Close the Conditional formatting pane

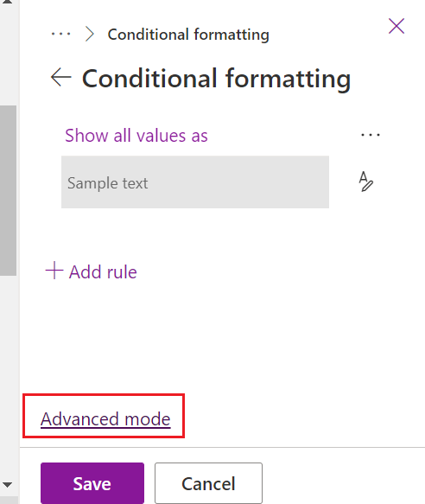(x=396, y=26)
